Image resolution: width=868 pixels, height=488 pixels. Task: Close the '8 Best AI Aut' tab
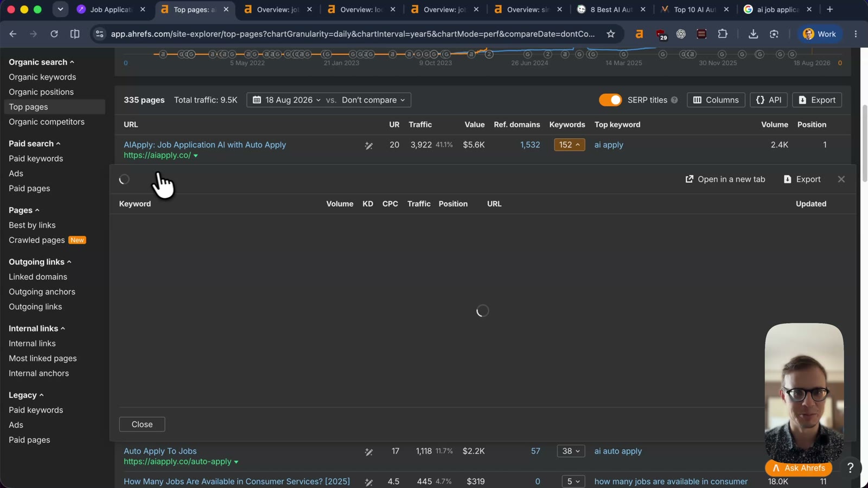pos(643,9)
